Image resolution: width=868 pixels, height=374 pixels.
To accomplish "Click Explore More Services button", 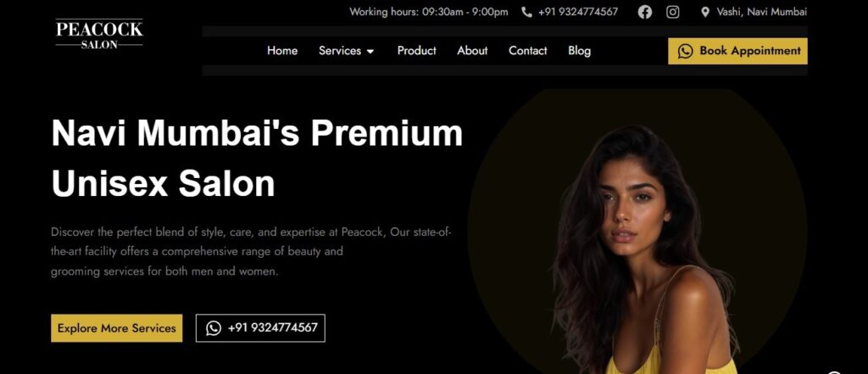I will click(x=117, y=328).
